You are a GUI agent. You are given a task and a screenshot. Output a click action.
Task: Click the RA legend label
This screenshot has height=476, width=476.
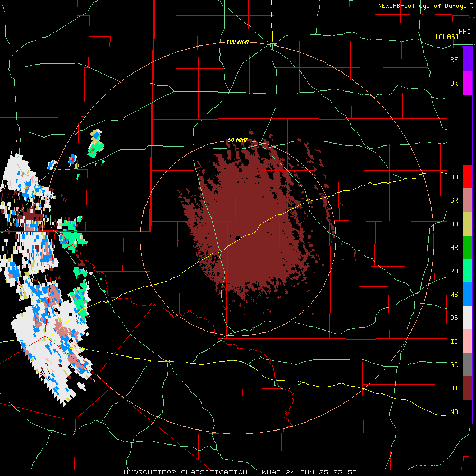454,271
